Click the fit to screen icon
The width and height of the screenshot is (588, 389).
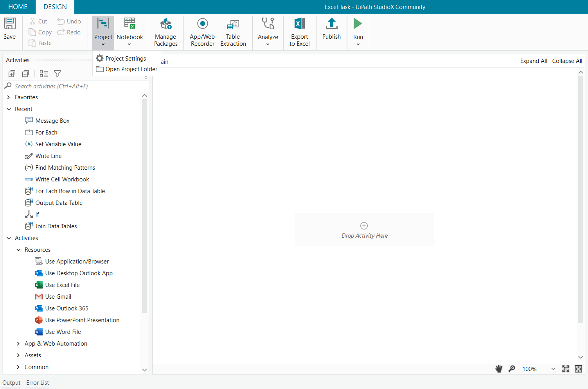[566, 369]
